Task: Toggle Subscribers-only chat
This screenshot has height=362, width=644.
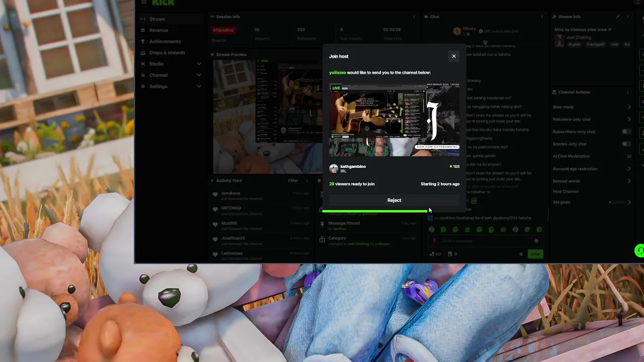Action: 626,132
